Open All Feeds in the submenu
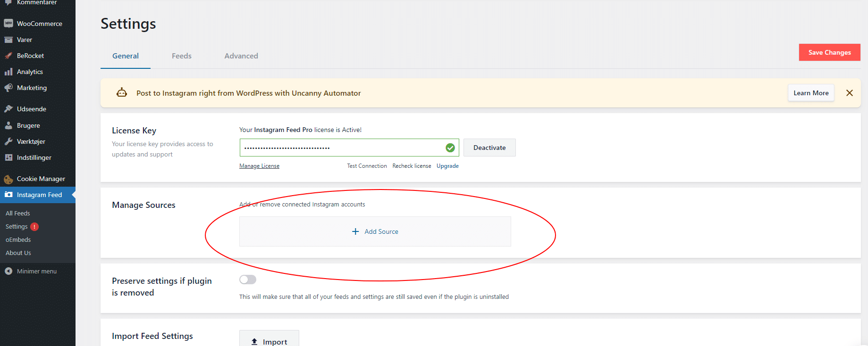 pyautogui.click(x=18, y=213)
